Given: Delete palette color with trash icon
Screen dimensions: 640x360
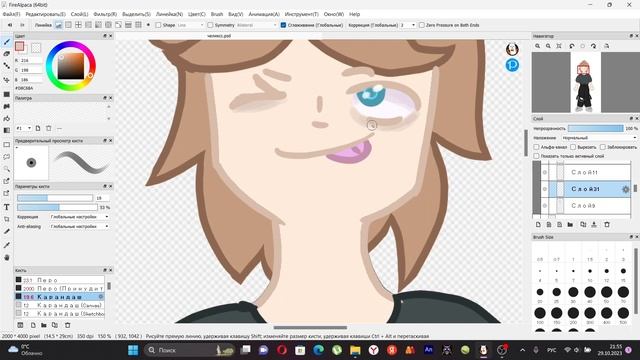Looking at the screenshot, I should (49, 128).
